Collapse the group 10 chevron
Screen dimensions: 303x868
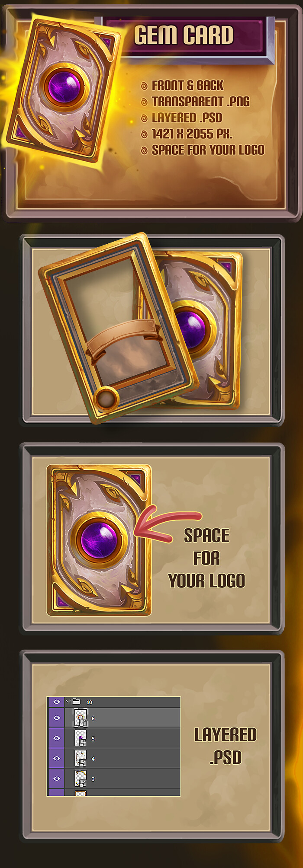coord(68,701)
